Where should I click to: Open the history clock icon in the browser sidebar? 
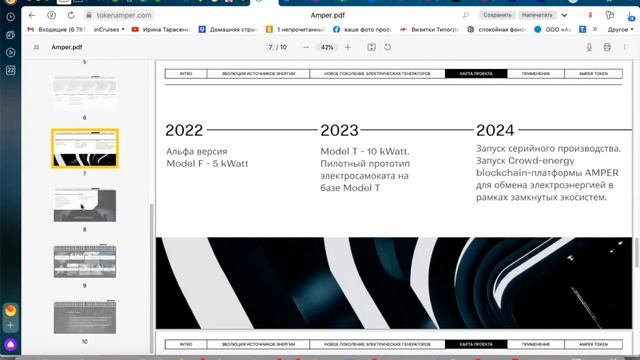[11, 17]
